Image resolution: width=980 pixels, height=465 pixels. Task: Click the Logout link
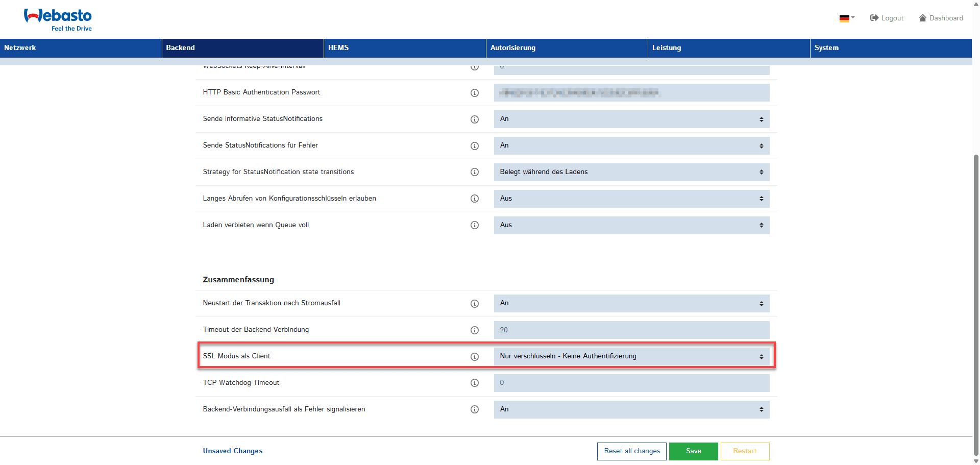[887, 18]
